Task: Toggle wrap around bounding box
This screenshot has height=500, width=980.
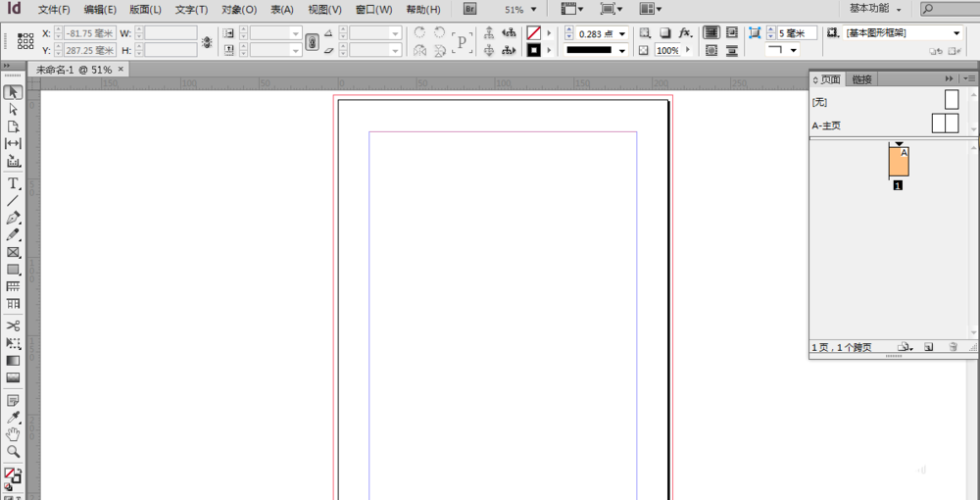Action: pos(731,32)
